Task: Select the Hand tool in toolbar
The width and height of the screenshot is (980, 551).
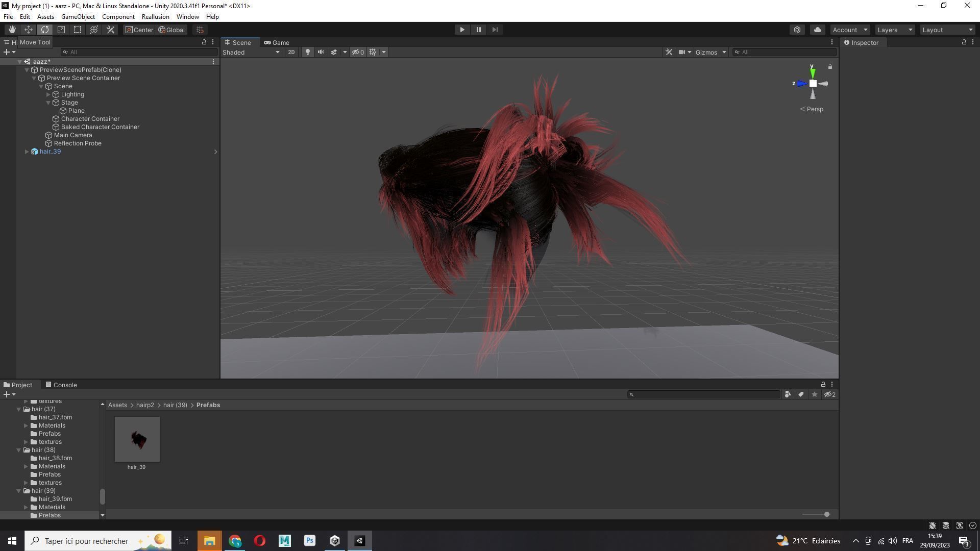Action: (12, 30)
